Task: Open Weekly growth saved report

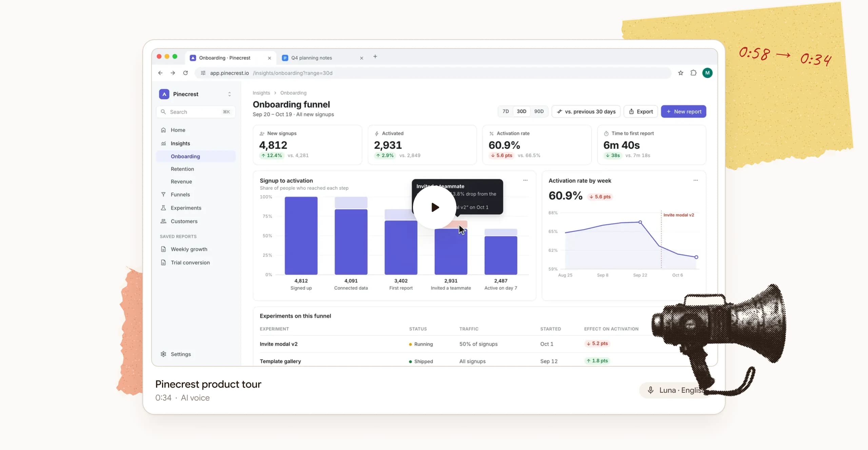Action: [x=196, y=249]
